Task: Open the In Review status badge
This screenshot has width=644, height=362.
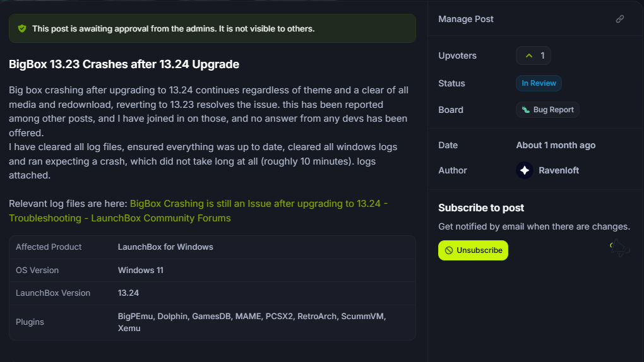Action: click(539, 83)
